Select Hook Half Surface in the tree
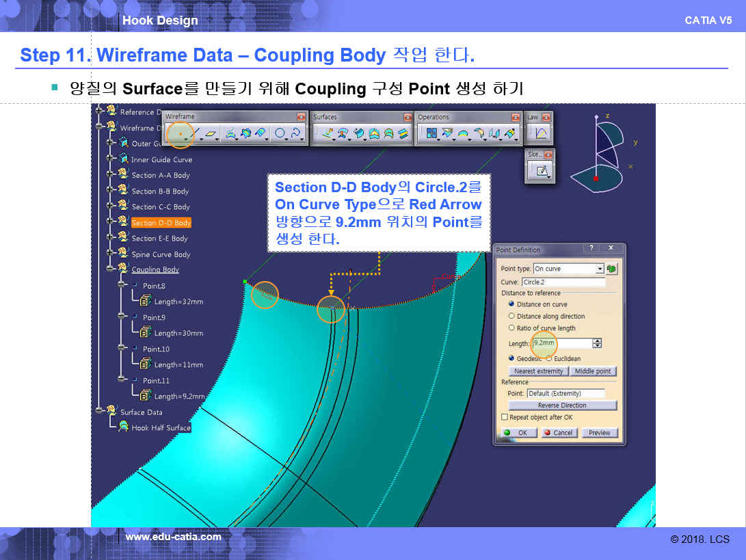 click(x=161, y=428)
